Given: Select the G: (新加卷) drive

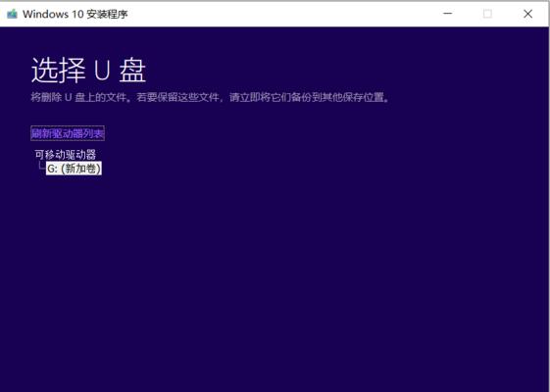Looking at the screenshot, I should (x=74, y=169).
